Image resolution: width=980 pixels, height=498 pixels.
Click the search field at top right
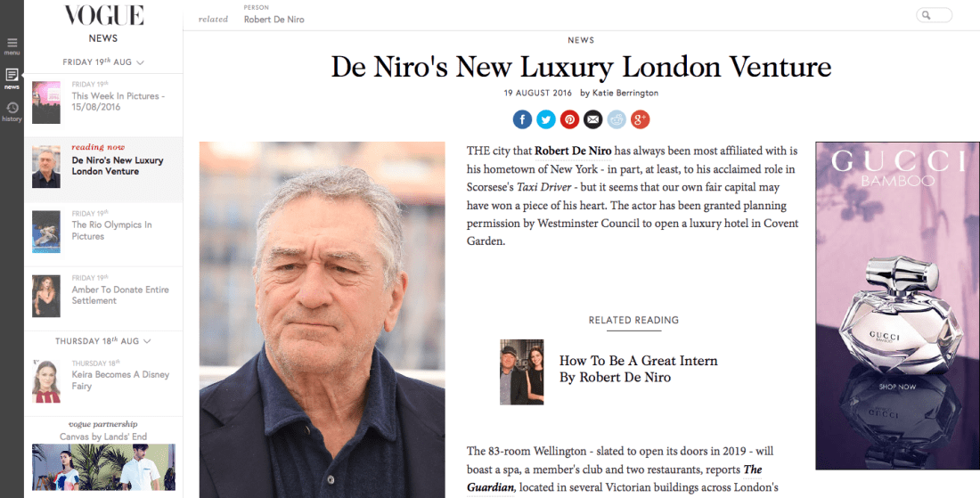[x=934, y=15]
